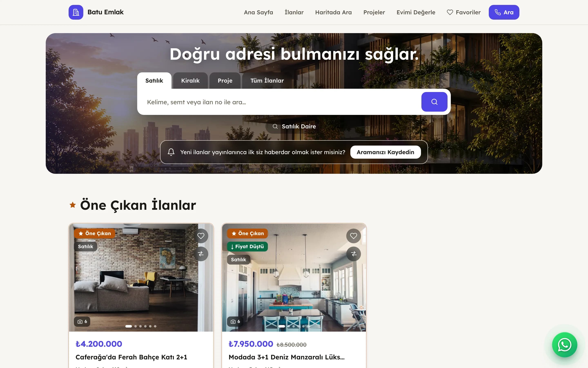Click the photo count badge on Modada card

235,322
